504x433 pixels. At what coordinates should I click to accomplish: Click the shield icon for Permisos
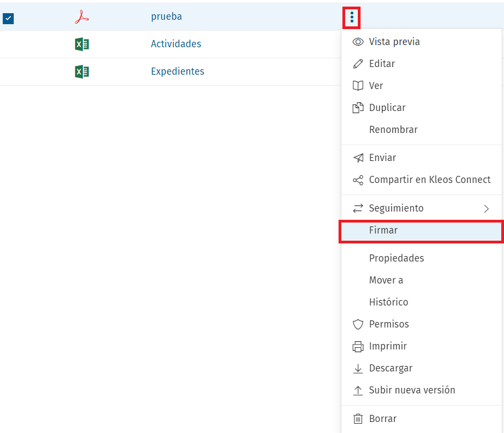tap(358, 324)
